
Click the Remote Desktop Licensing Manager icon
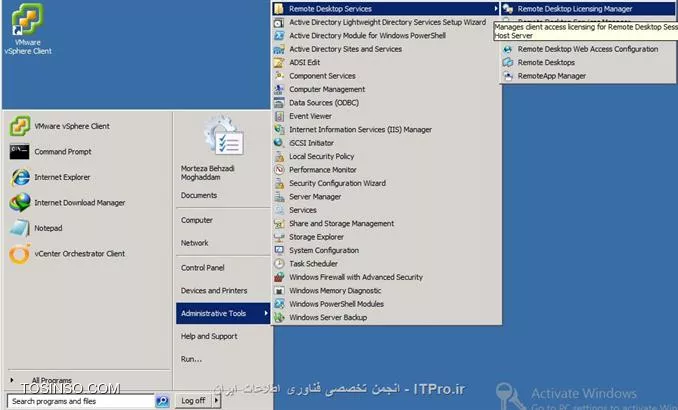click(x=508, y=9)
